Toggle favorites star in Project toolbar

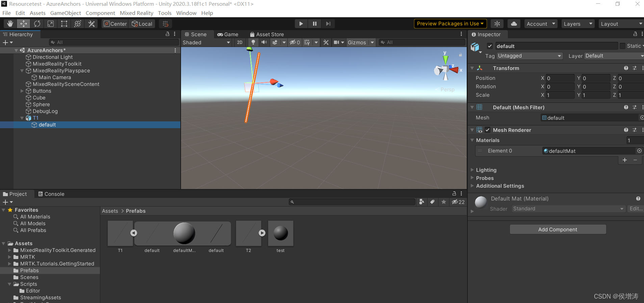444,202
